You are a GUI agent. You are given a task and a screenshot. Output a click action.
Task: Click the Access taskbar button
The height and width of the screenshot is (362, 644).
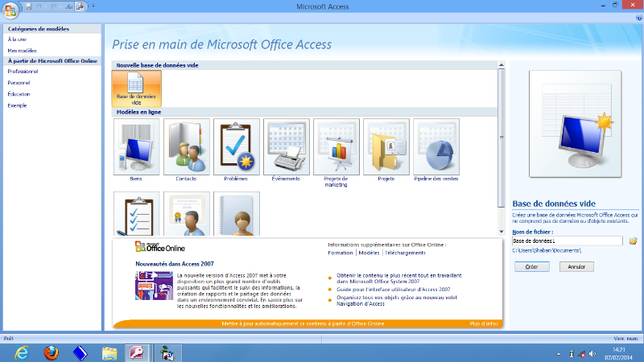(137, 353)
